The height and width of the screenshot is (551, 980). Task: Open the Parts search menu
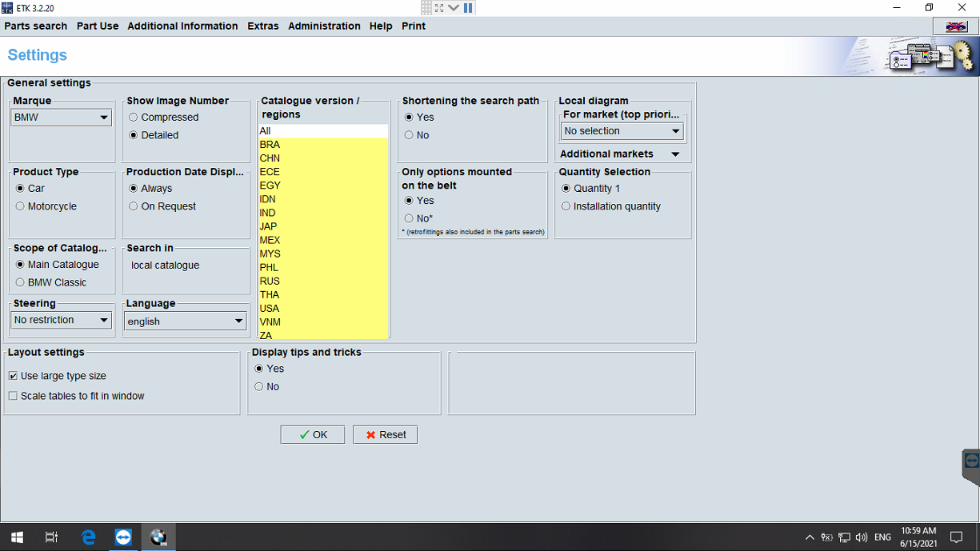coord(36,26)
